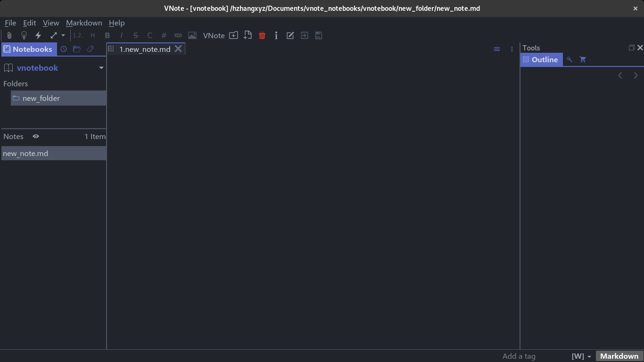Screen dimensions: 644x362
Task: Click the lightbulb flash page icon
Action: pyautogui.click(x=24, y=35)
